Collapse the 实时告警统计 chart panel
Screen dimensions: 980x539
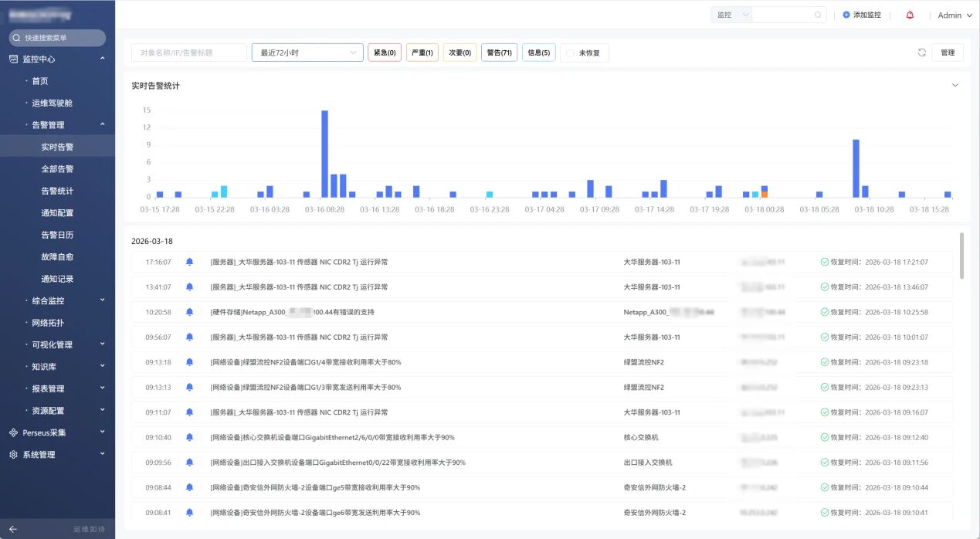point(955,85)
